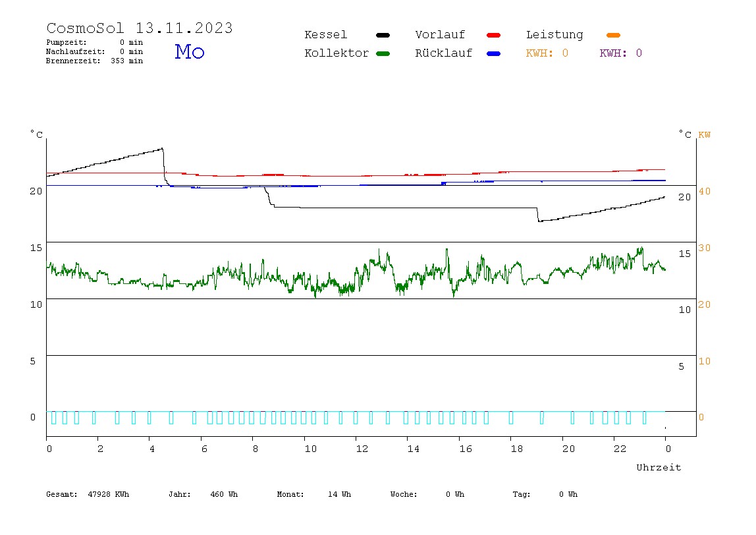Select the orange KW axis label "30"

pos(705,248)
